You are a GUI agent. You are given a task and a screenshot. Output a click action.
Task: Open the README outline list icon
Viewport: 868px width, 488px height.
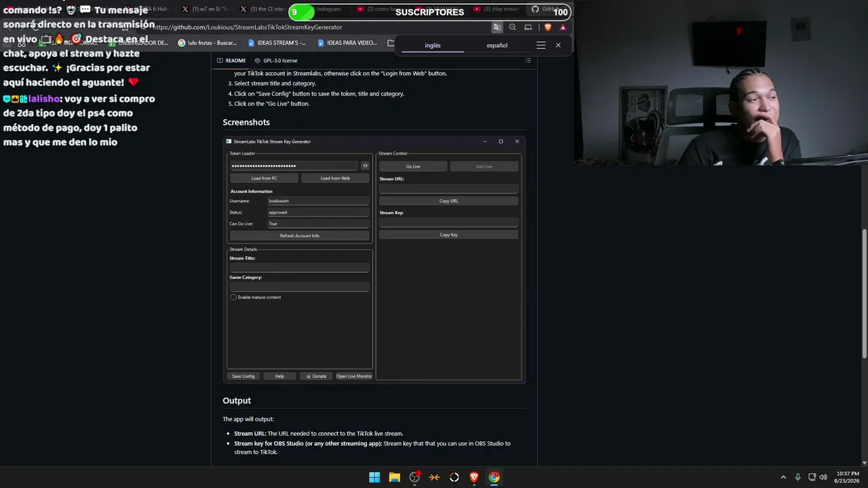[528, 60]
